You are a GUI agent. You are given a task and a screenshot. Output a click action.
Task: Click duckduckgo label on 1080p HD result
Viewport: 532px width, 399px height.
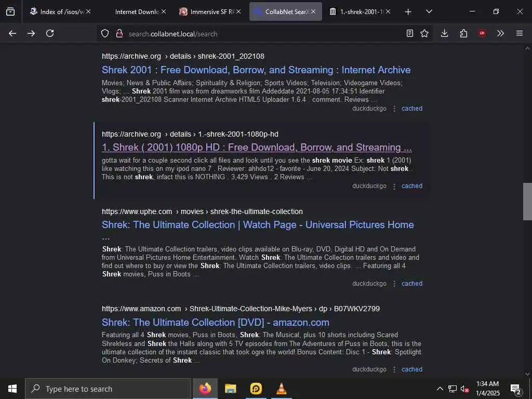[369, 186]
